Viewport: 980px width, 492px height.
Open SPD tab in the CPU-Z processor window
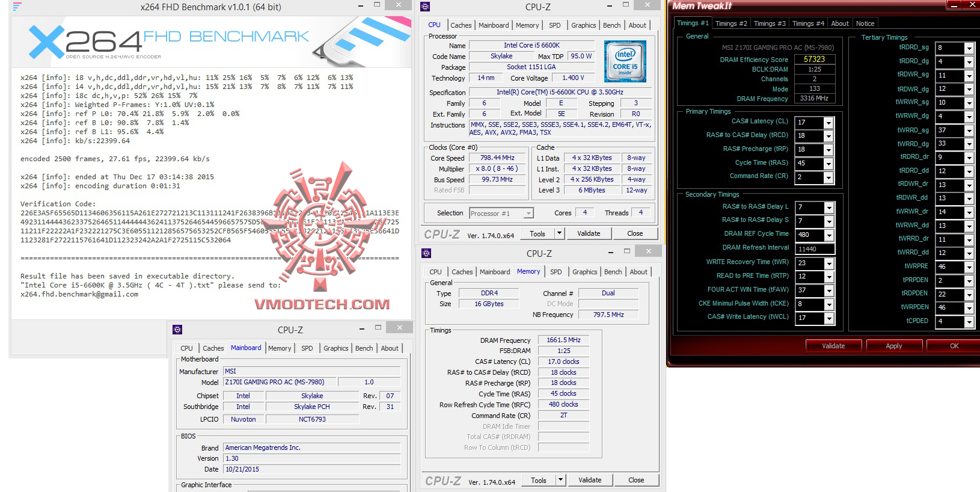pyautogui.click(x=555, y=25)
